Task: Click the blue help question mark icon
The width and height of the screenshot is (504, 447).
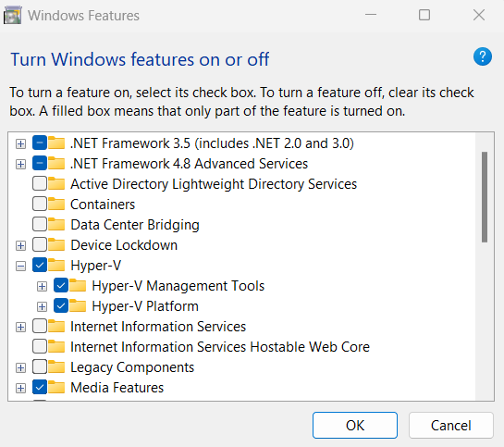Action: click(x=482, y=56)
